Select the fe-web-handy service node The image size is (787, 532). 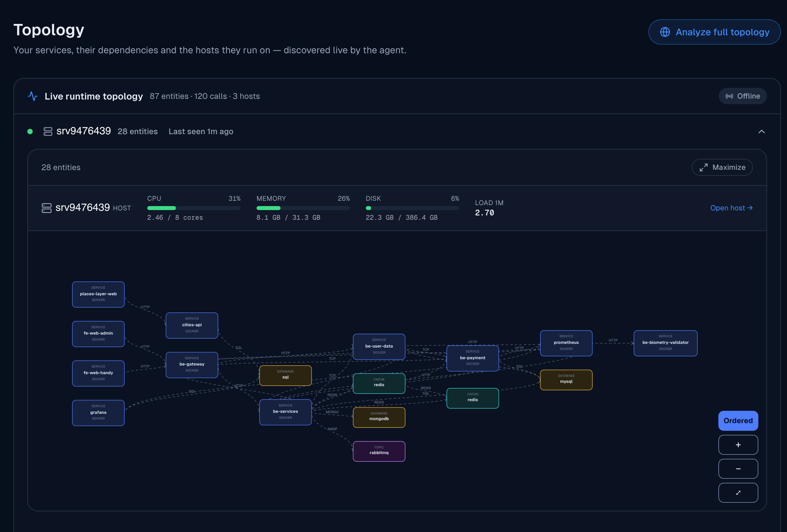point(98,373)
